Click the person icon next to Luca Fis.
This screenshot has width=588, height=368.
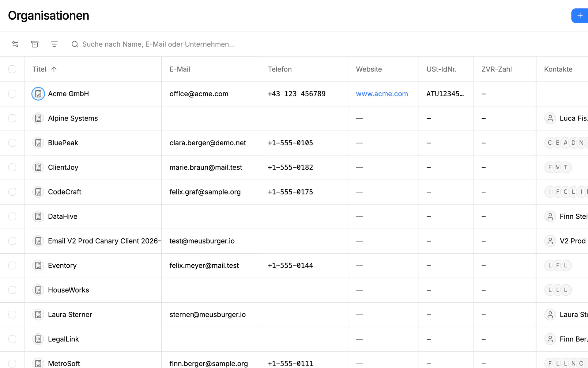click(550, 118)
